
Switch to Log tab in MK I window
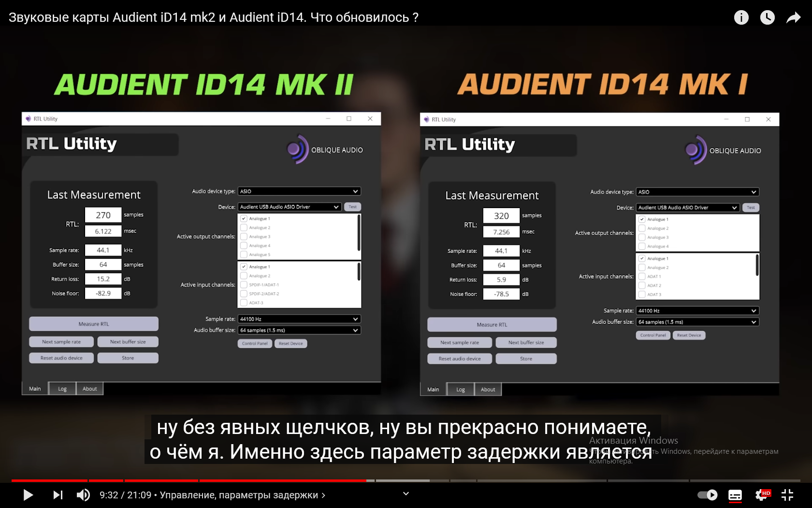pyautogui.click(x=461, y=389)
